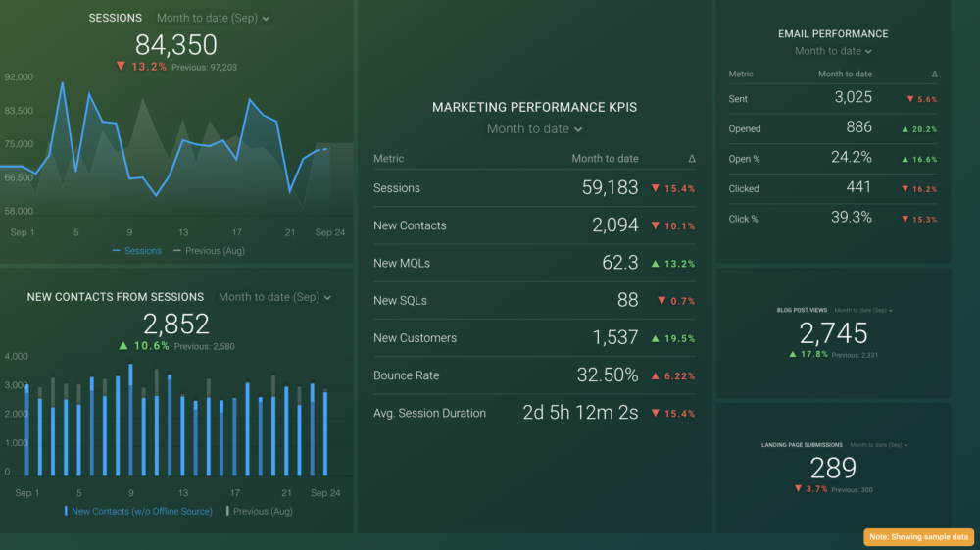
Task: Click the red down arrow under Landing Page Submissions
Action: tap(799, 488)
